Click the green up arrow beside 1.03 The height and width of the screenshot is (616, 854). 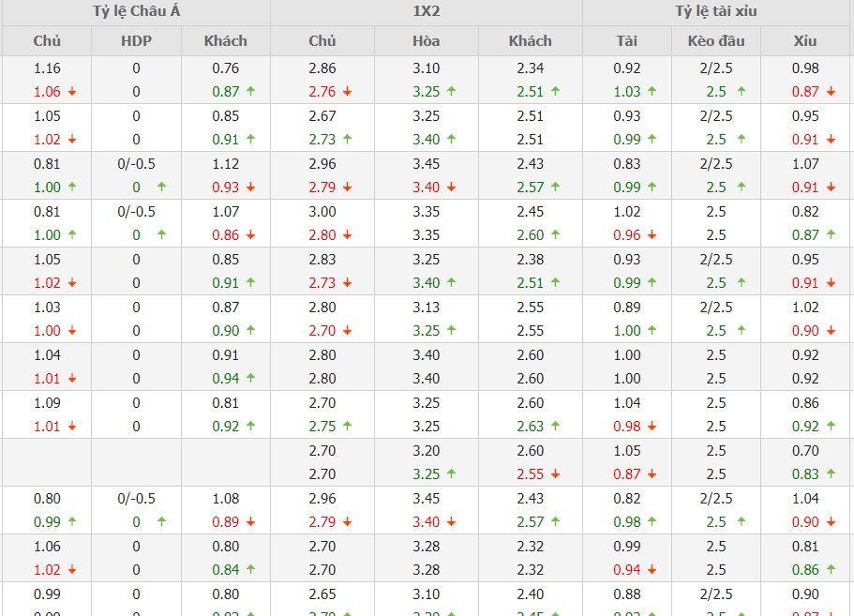coord(652,92)
